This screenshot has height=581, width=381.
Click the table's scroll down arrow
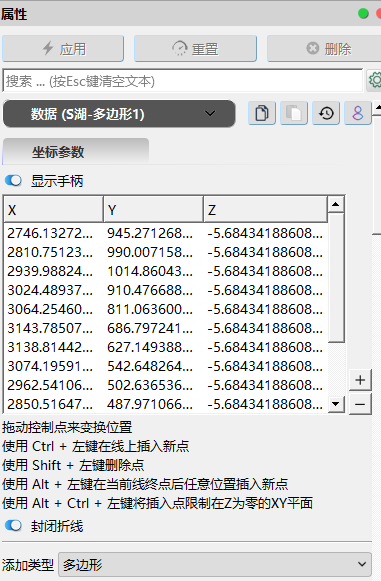336,404
